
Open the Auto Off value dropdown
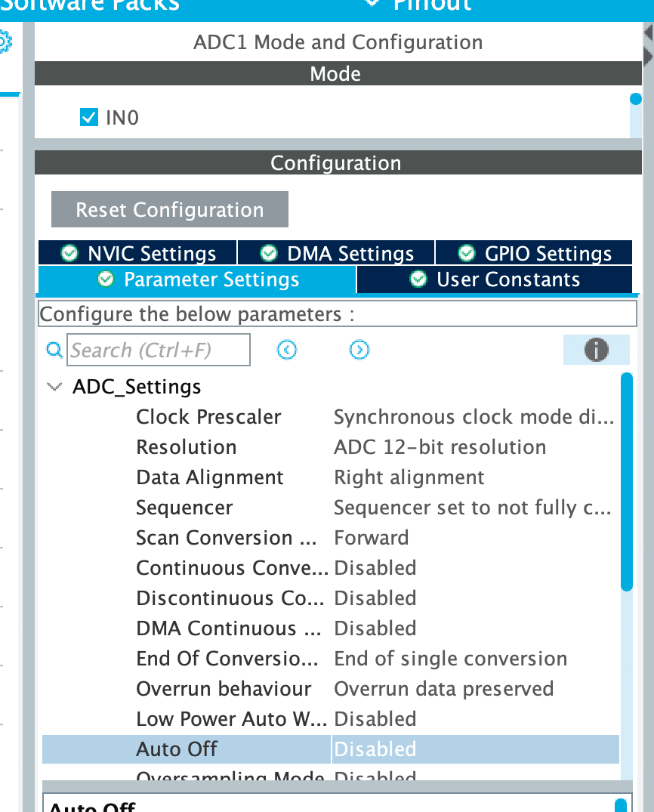pyautogui.click(x=474, y=749)
